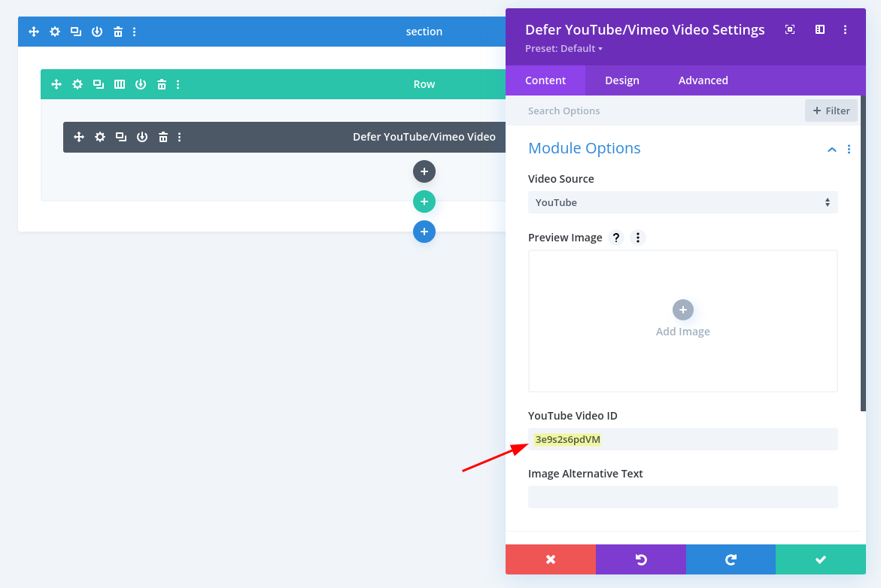Open the Preset: Default dropdown
This screenshot has width=881, height=588.
point(564,48)
